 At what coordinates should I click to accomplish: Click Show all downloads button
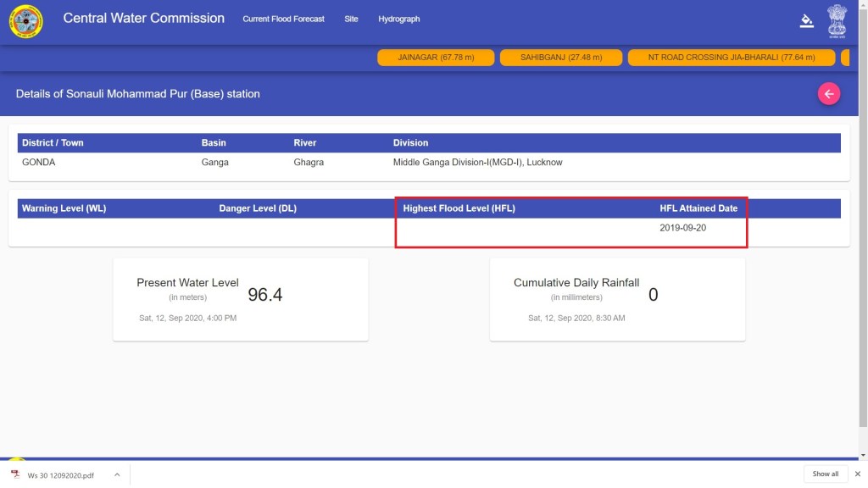tap(825, 474)
